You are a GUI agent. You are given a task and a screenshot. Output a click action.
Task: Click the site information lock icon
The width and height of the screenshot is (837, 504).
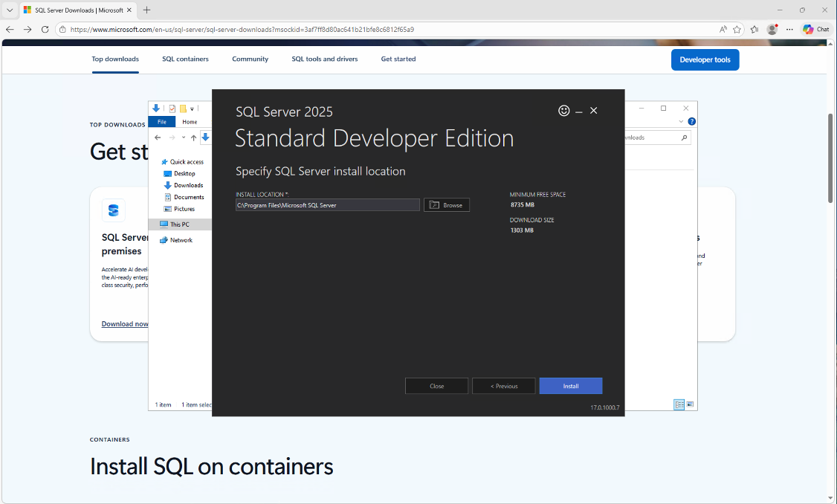(x=62, y=30)
